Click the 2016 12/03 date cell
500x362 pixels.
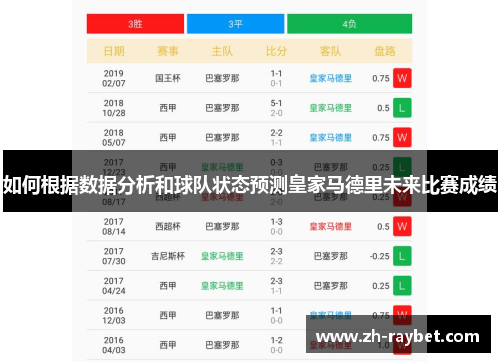(114, 316)
